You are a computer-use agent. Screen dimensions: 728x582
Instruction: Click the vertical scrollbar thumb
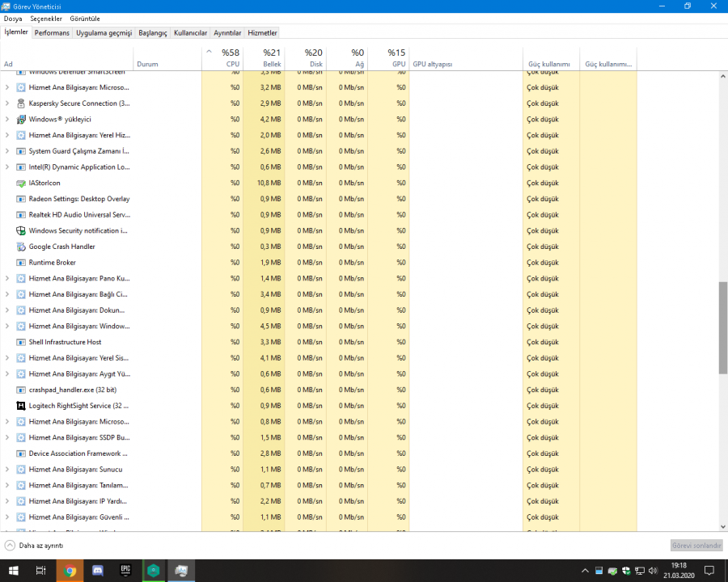tap(723, 327)
